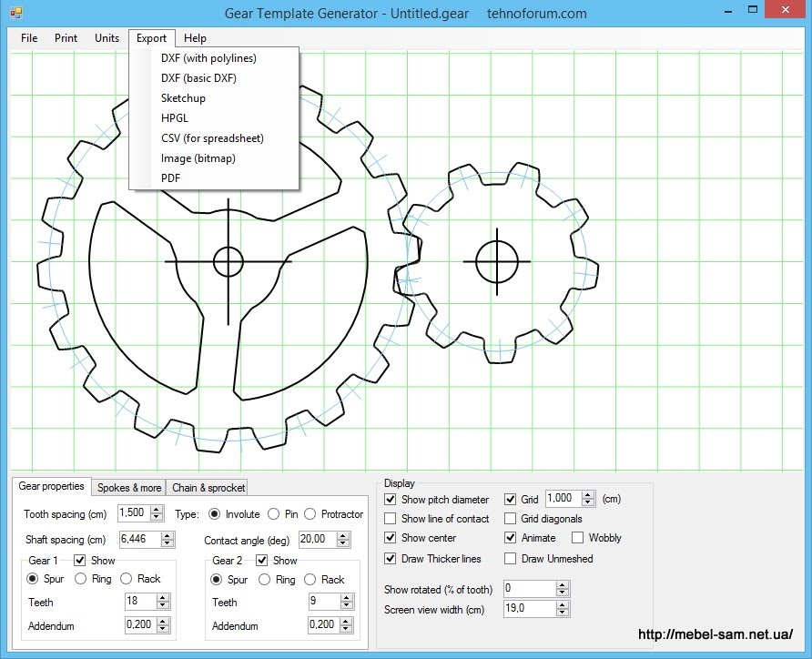Toggle the Grid diagonals checkbox

click(x=511, y=519)
